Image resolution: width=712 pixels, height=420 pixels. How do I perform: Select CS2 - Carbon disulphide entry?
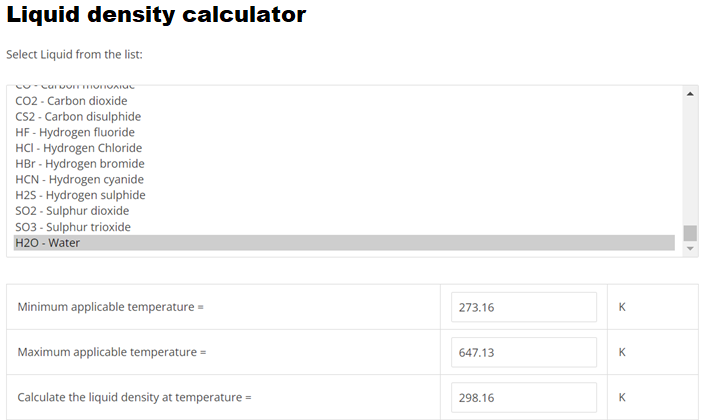pos(344,117)
